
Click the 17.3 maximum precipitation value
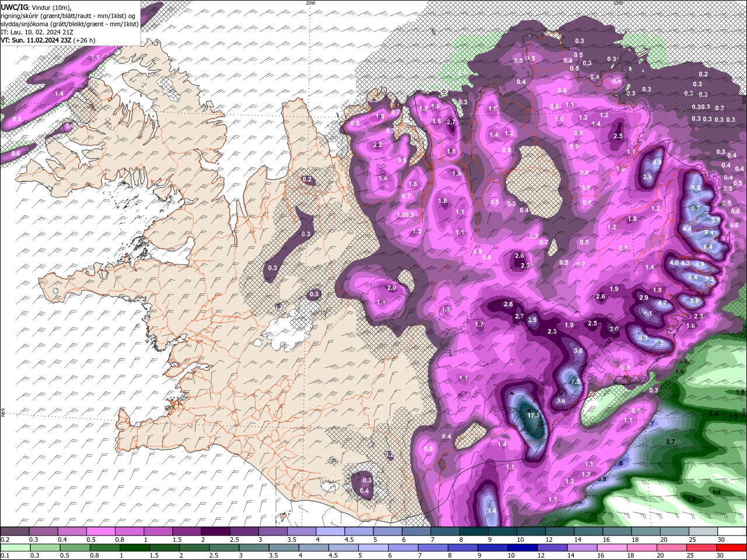[533, 415]
